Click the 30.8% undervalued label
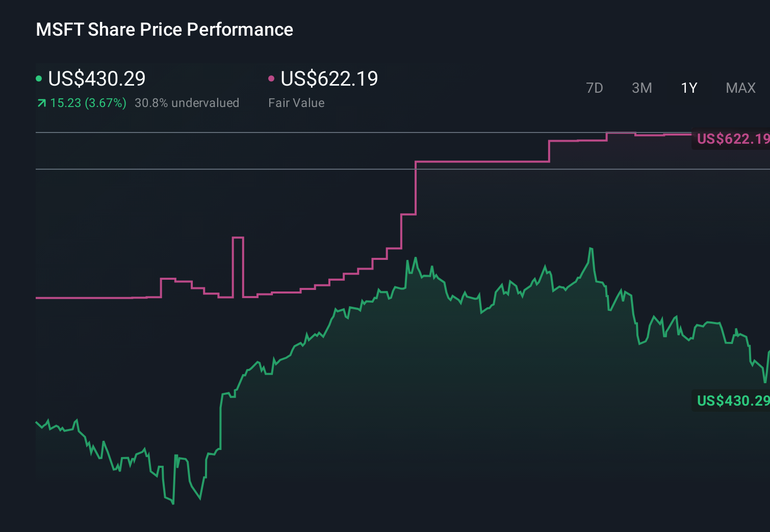Image resolution: width=770 pixels, height=532 pixels. click(x=187, y=103)
